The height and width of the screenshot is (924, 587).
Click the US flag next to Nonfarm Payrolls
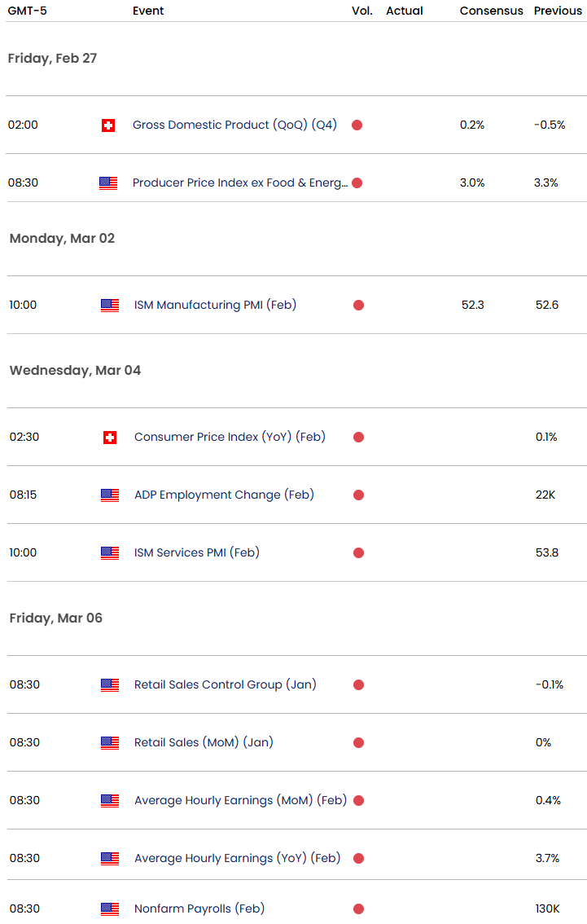coord(109,909)
